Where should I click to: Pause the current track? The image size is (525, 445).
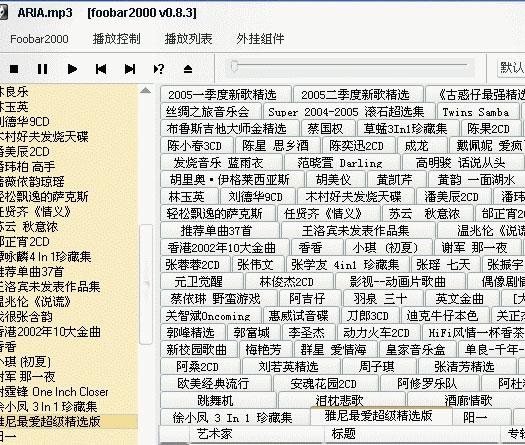tap(42, 69)
